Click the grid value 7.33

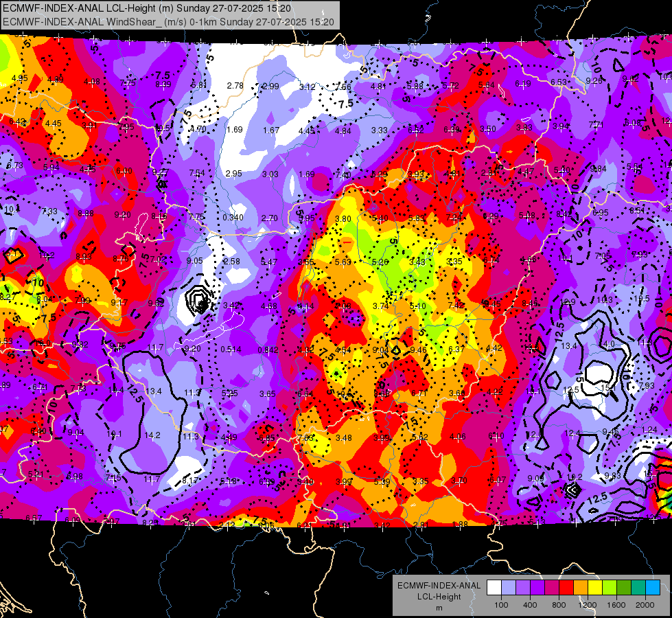(x=49, y=211)
